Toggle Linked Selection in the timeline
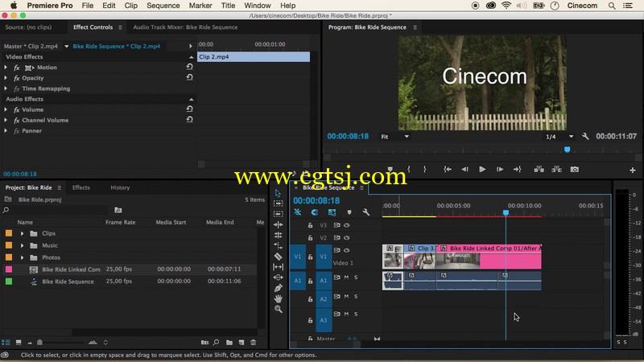644x362 pixels. pos(332,212)
